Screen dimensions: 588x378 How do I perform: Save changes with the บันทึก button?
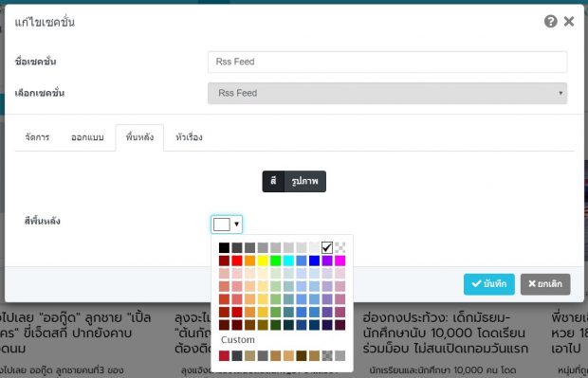(489, 284)
